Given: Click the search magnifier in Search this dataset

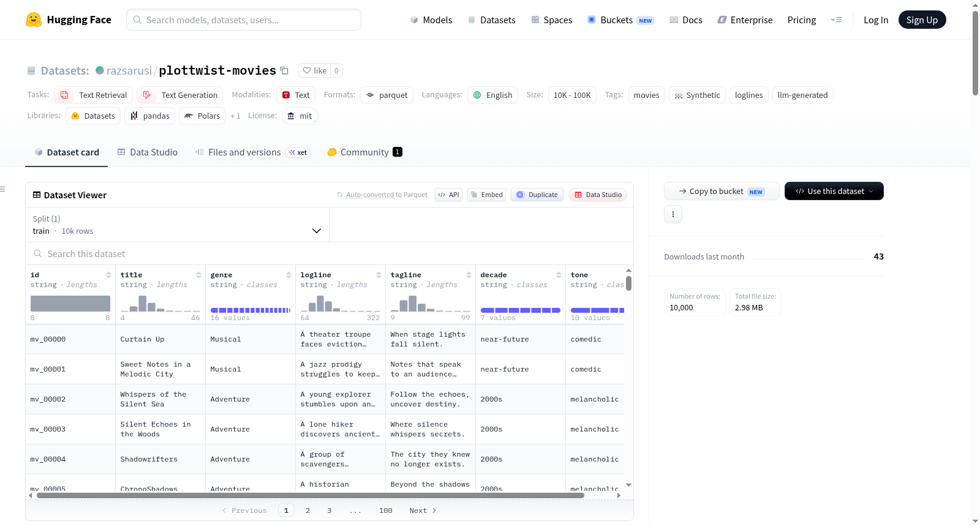Looking at the screenshot, I should coord(38,253).
